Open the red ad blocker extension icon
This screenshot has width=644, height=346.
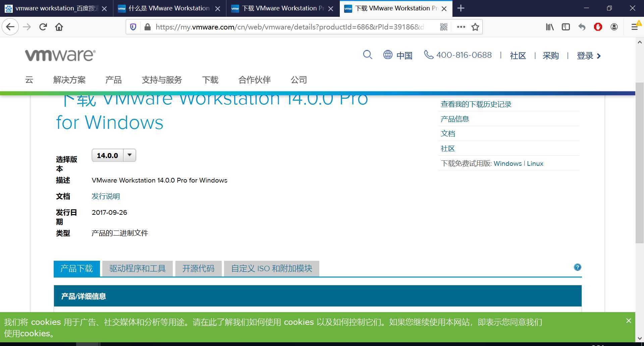click(598, 27)
